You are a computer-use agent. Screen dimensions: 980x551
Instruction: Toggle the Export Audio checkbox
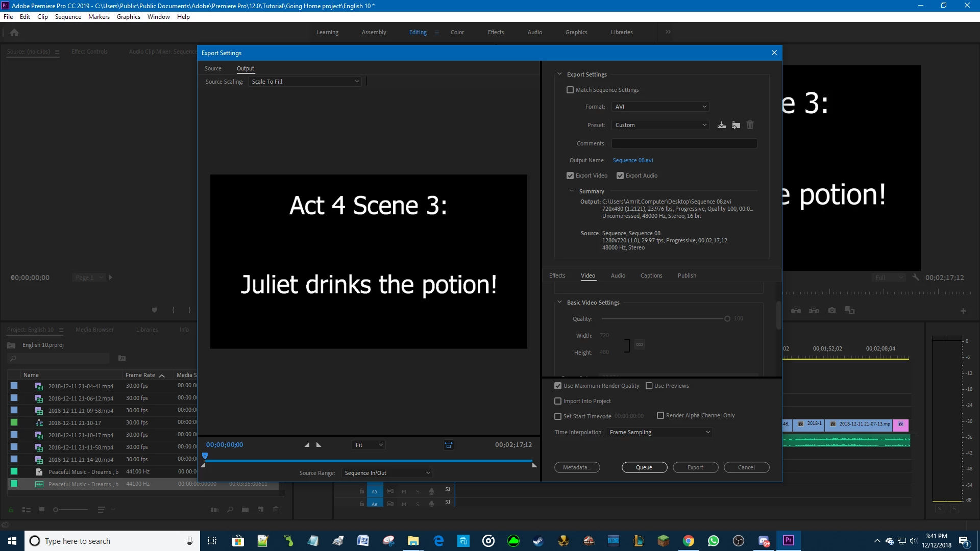click(x=620, y=176)
